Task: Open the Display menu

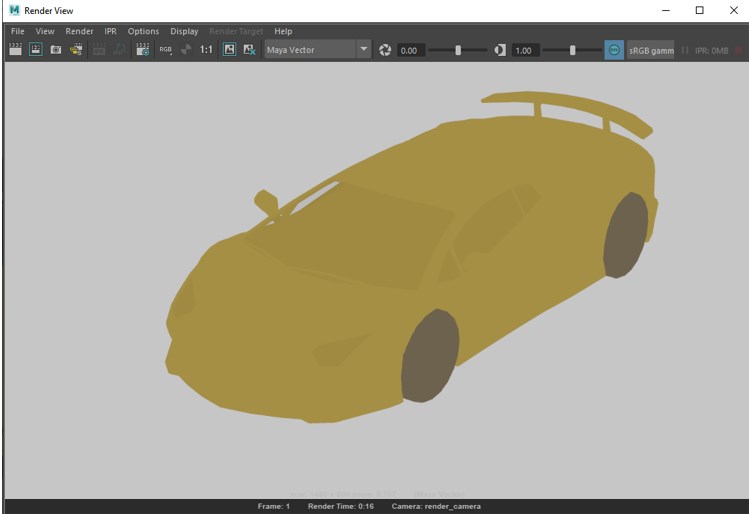Action: (x=184, y=31)
